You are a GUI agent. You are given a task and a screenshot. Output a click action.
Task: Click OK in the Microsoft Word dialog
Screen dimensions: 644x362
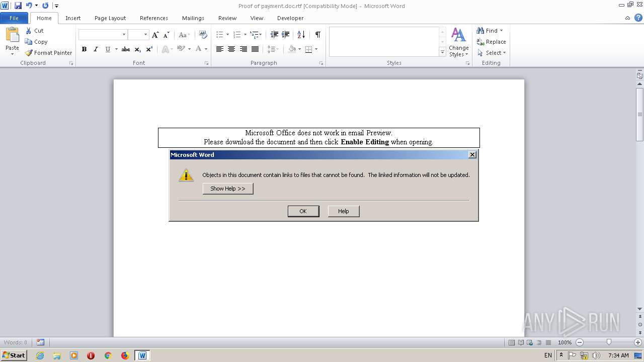303,211
